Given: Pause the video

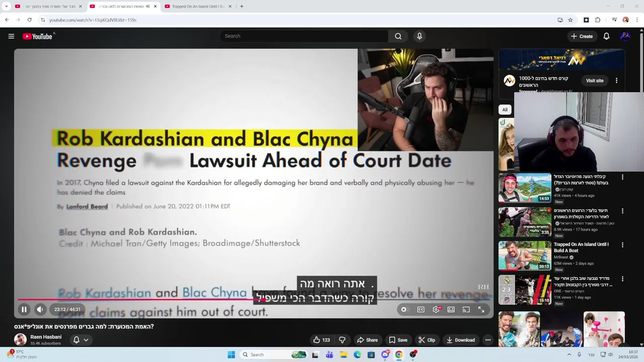Looking at the screenshot, I should click(x=24, y=310).
